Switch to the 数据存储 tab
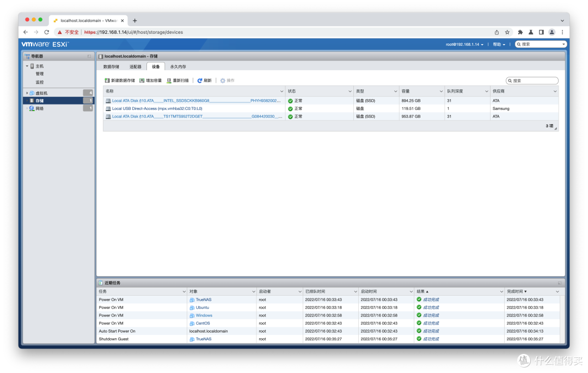The height and width of the screenshot is (373, 588). click(112, 66)
